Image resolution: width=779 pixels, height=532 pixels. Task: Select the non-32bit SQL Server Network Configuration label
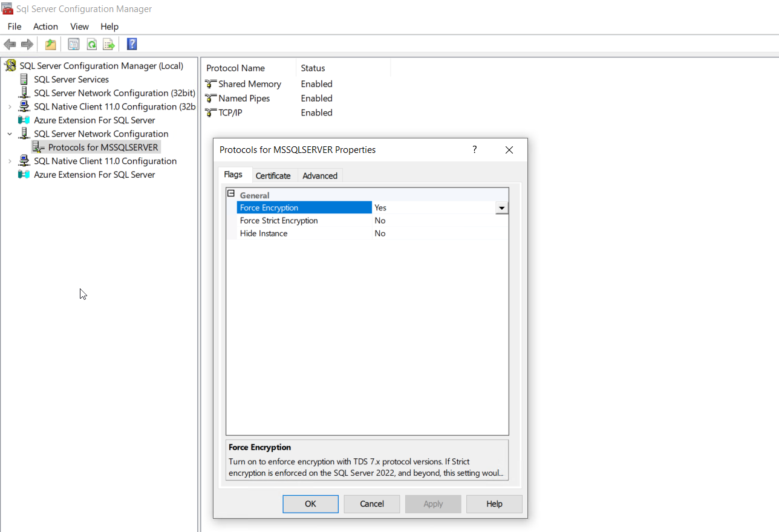(101, 134)
